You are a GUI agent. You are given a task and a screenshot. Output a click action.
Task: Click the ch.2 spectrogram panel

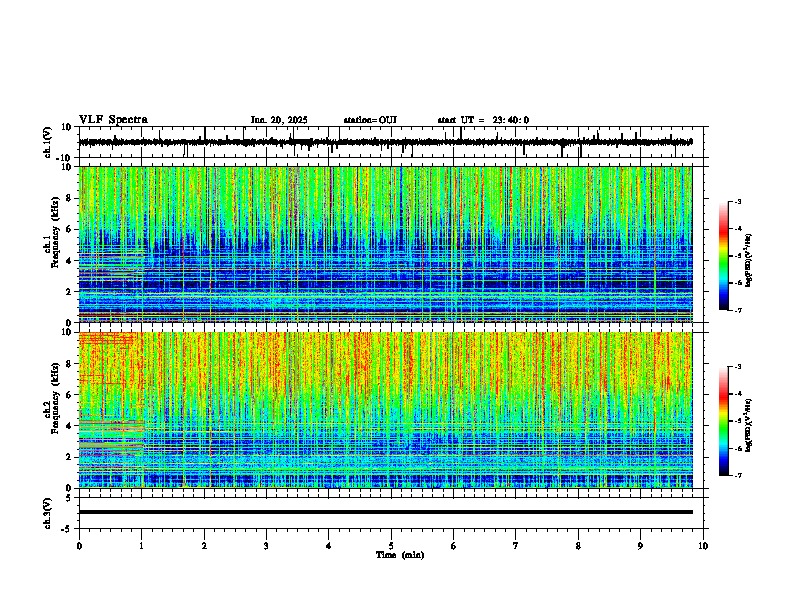(x=385, y=410)
